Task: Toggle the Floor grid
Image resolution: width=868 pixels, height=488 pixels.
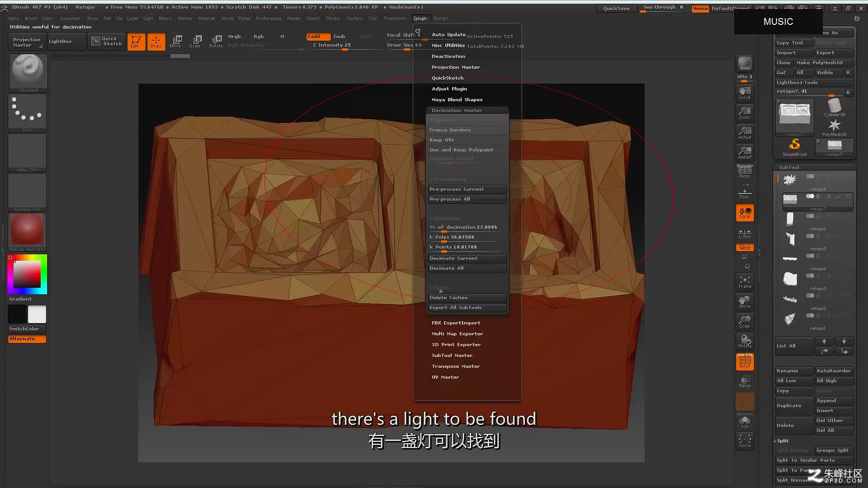Action: coord(745,192)
